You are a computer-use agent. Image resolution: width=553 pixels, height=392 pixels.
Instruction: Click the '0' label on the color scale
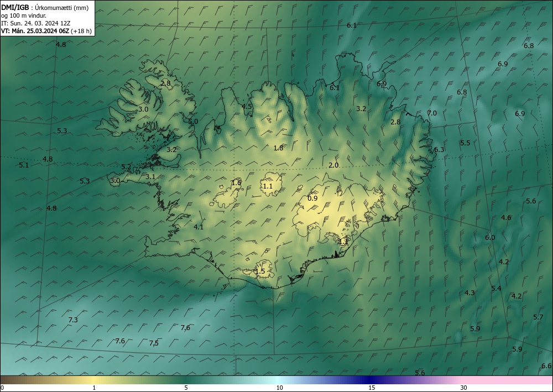click(2, 388)
